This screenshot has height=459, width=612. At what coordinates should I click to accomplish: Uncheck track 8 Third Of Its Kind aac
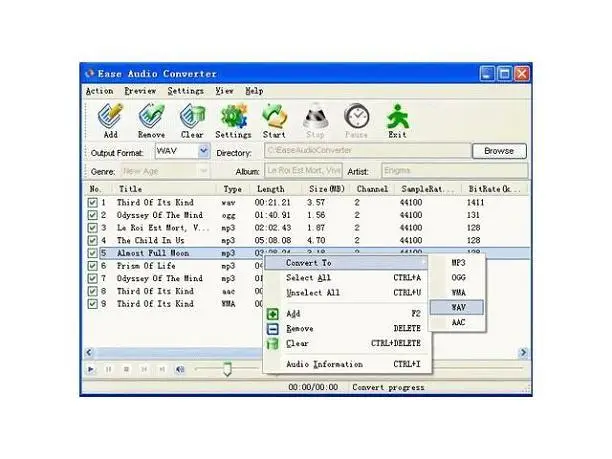[x=92, y=291]
